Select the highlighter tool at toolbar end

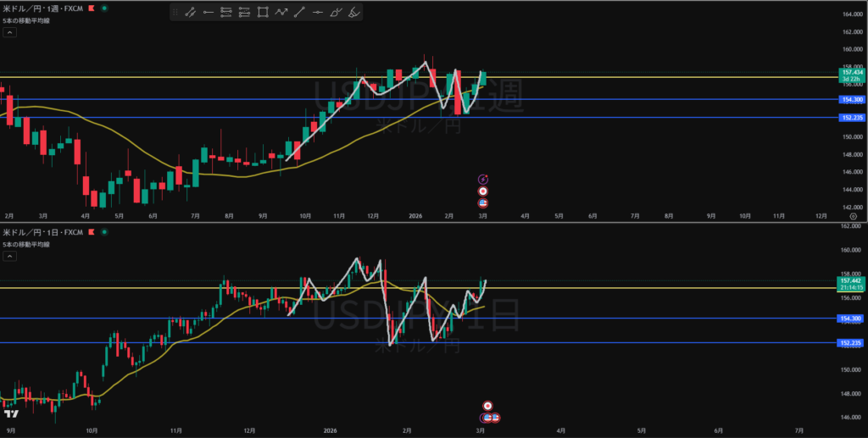[x=354, y=12]
